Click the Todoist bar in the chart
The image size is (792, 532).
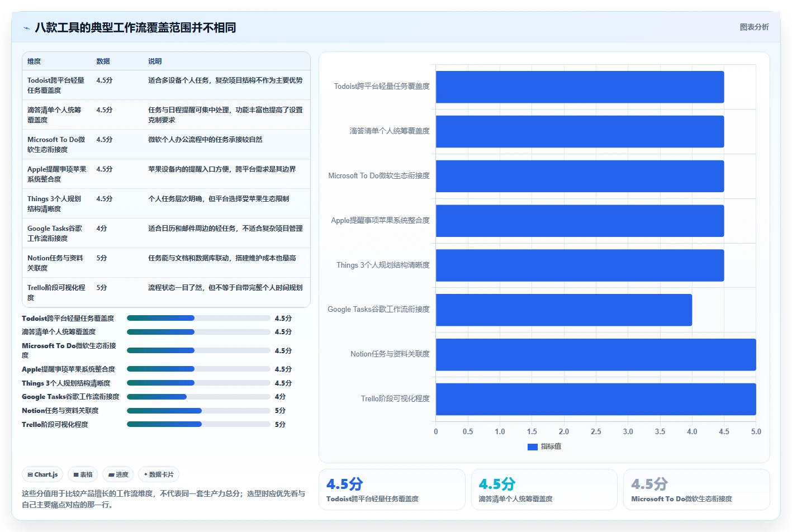[x=580, y=87]
